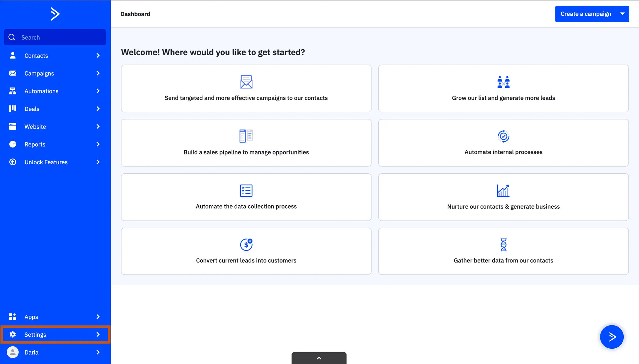The width and height of the screenshot is (639, 364).
Task: Select 'Grow our list and generate more leads'
Action: 503,89
